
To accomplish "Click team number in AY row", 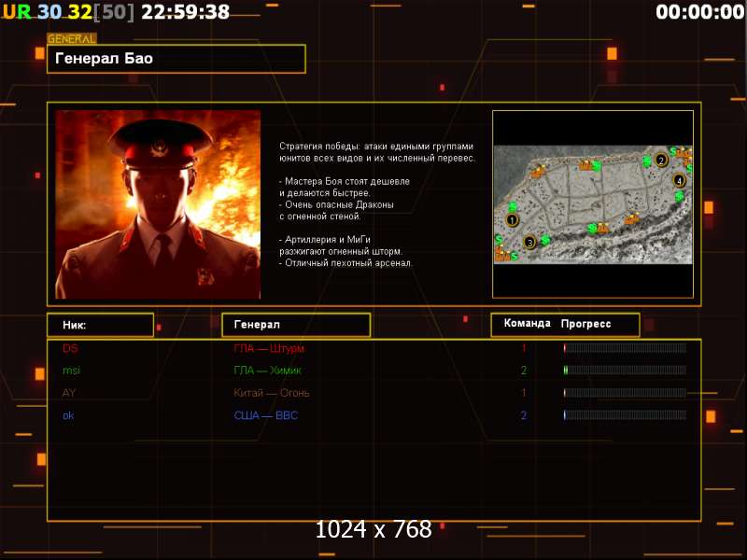I will point(524,393).
